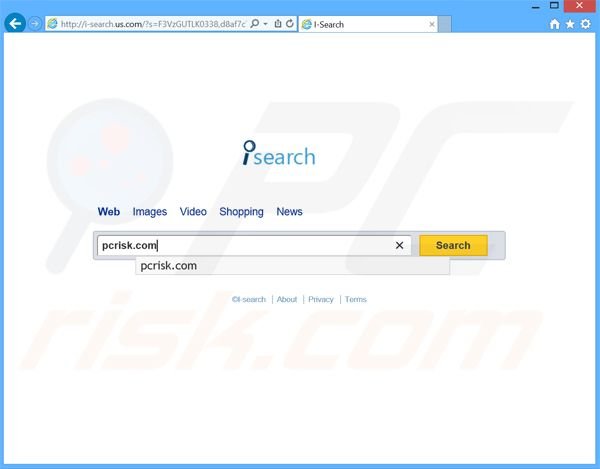Image resolution: width=600 pixels, height=469 pixels.
Task: Close the I-Search tab
Action: point(432,24)
